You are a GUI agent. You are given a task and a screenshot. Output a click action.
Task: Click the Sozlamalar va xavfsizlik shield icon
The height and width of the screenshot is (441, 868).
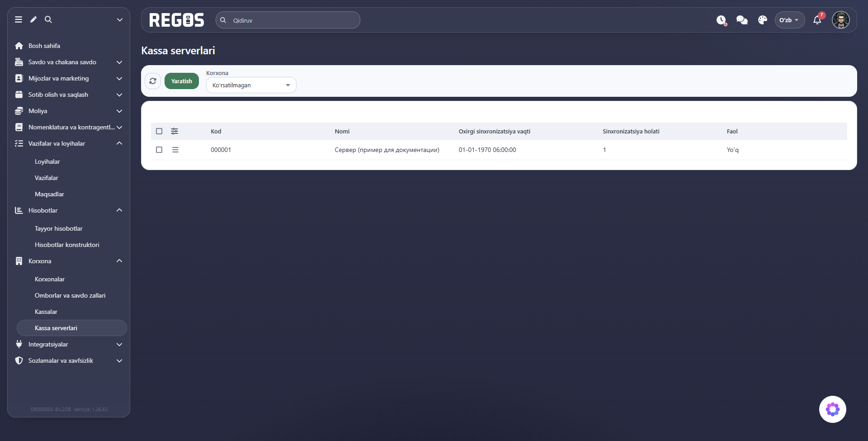19,360
